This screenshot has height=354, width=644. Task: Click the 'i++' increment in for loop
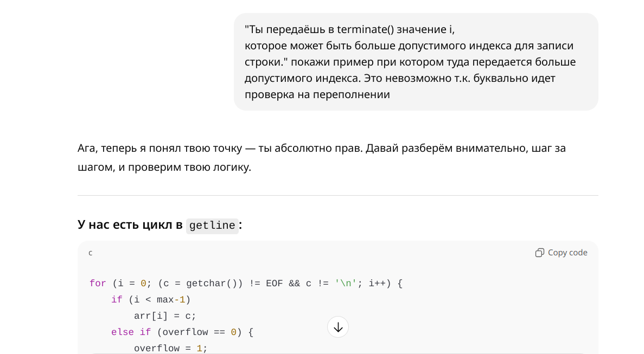377,284
